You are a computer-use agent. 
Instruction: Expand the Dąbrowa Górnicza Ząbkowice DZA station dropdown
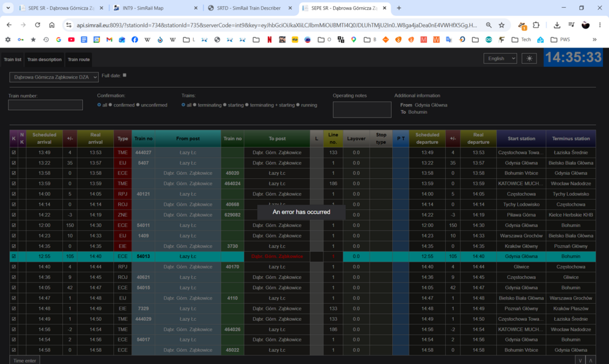tap(54, 77)
